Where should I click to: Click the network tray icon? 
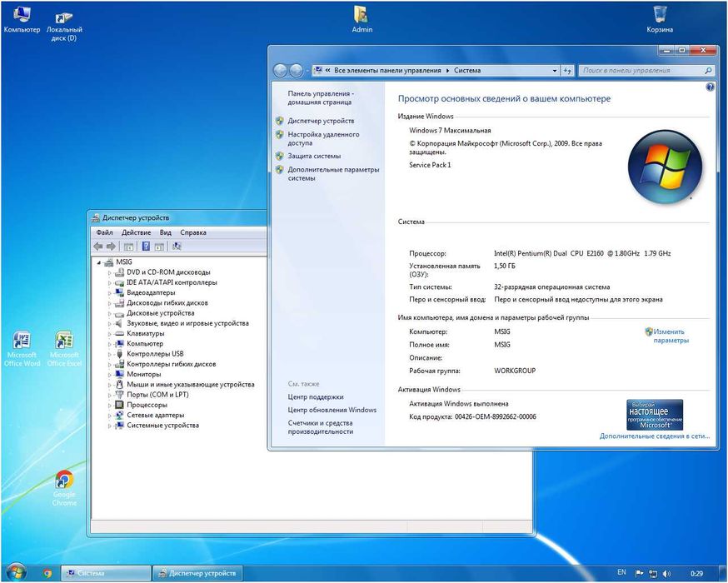[653, 574]
